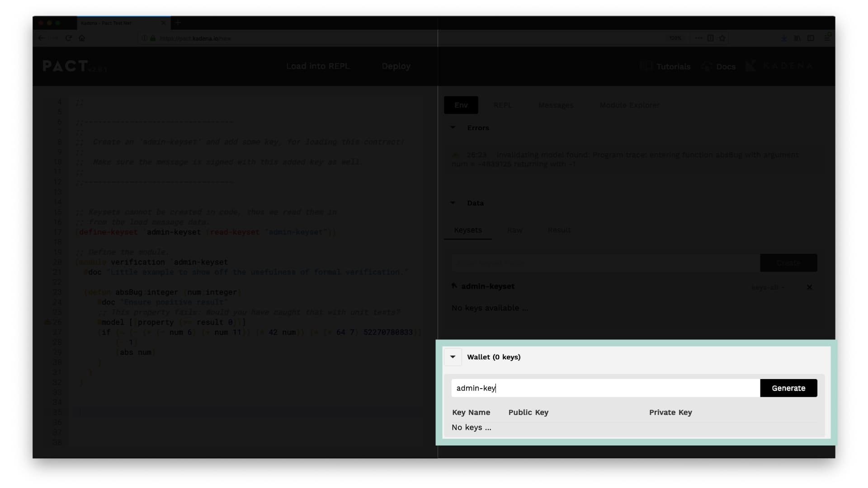Image resolution: width=868 pixels, height=488 pixels.
Task: Select the Result data tab
Action: point(559,230)
